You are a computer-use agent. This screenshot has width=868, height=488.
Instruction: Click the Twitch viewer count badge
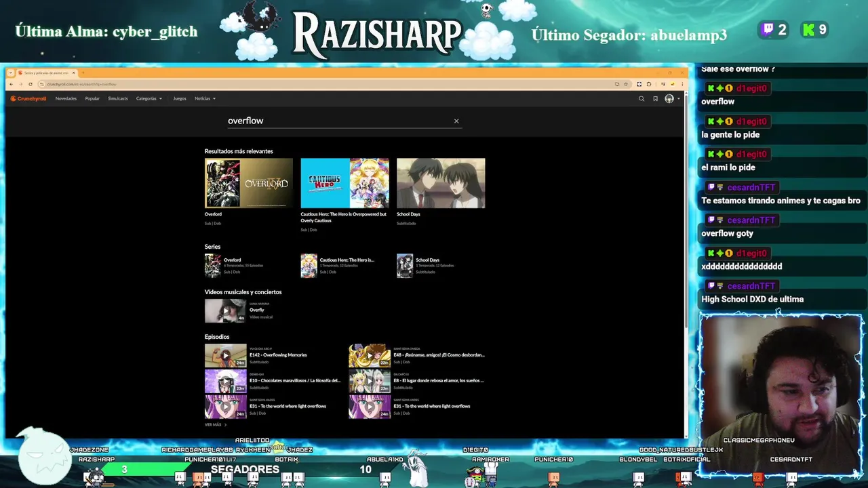773,30
